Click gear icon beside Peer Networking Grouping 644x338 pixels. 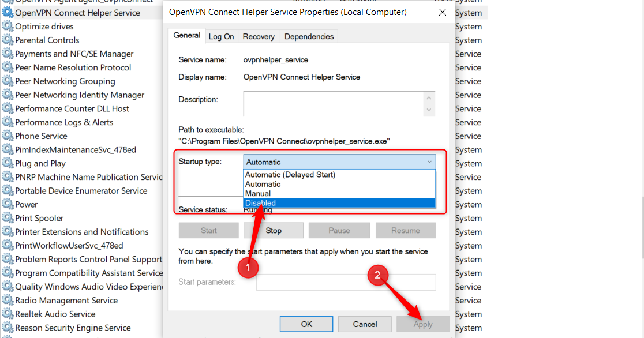[8, 81]
